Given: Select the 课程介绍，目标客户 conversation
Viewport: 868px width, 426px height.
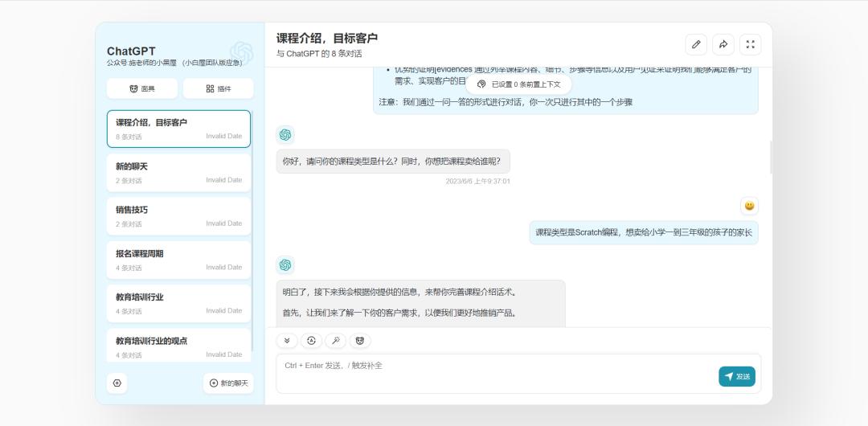Looking at the screenshot, I should tap(178, 129).
